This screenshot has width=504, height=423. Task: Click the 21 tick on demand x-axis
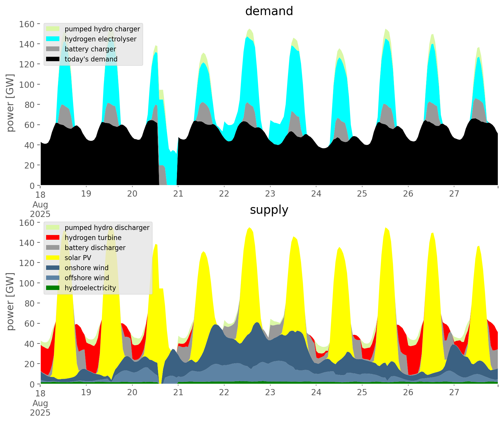[x=178, y=194]
